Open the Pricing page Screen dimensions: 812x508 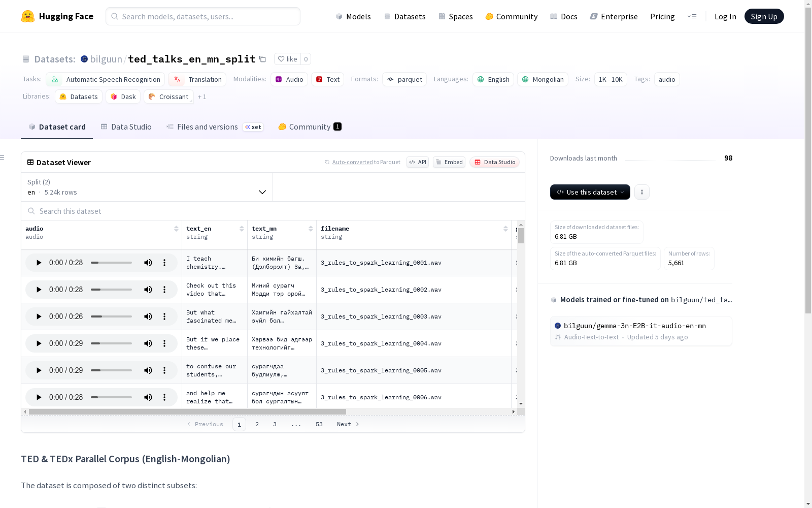662,16
